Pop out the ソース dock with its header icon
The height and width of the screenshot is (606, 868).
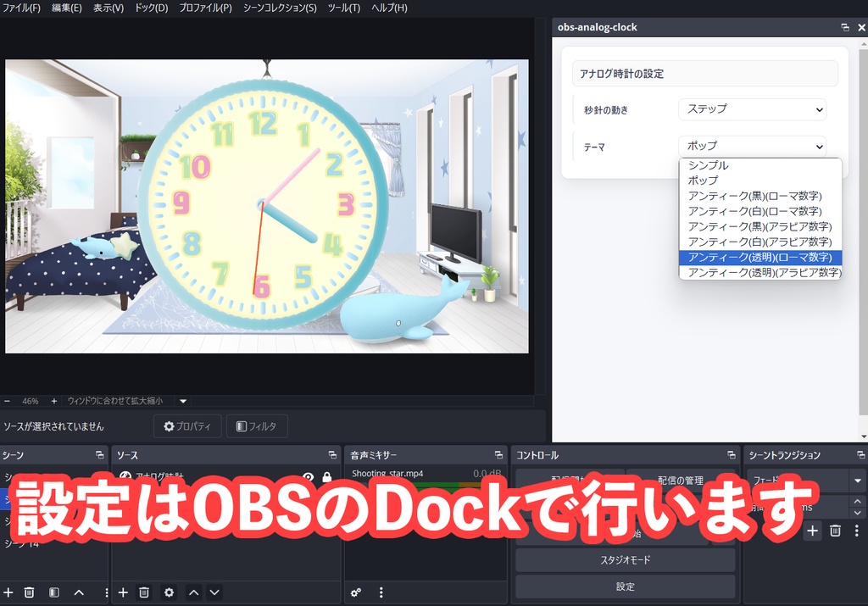click(x=333, y=454)
